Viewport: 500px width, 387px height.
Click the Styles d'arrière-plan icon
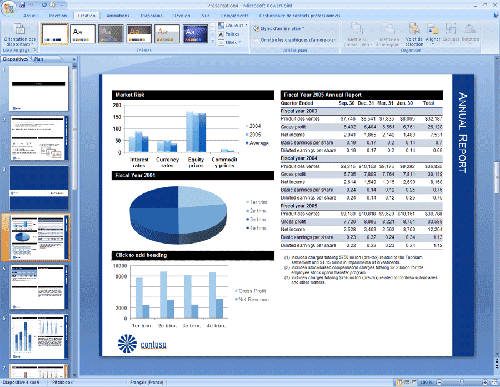click(256, 29)
